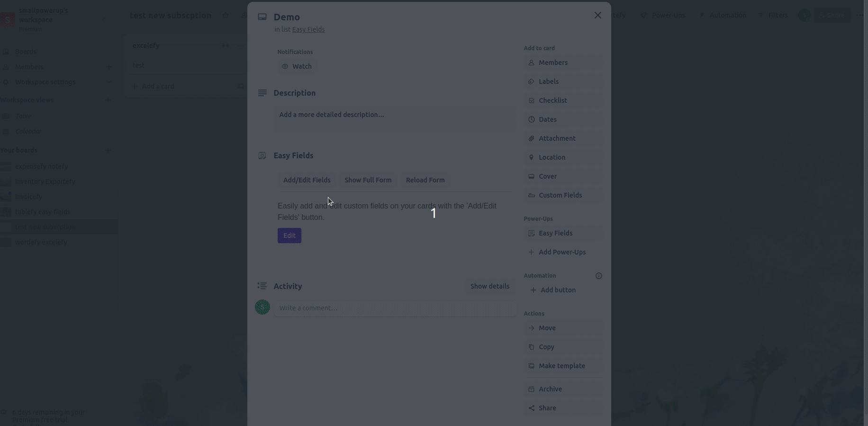The image size is (868, 426).
Task: Switch to the Show Full Form tab
Action: (368, 180)
